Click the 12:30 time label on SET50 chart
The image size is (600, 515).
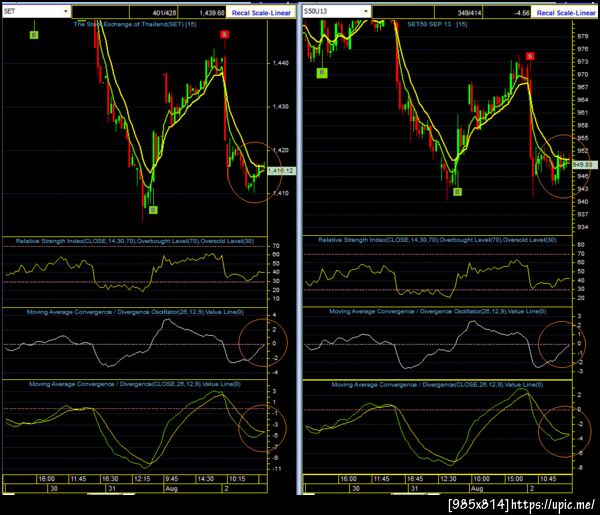(x=448, y=479)
